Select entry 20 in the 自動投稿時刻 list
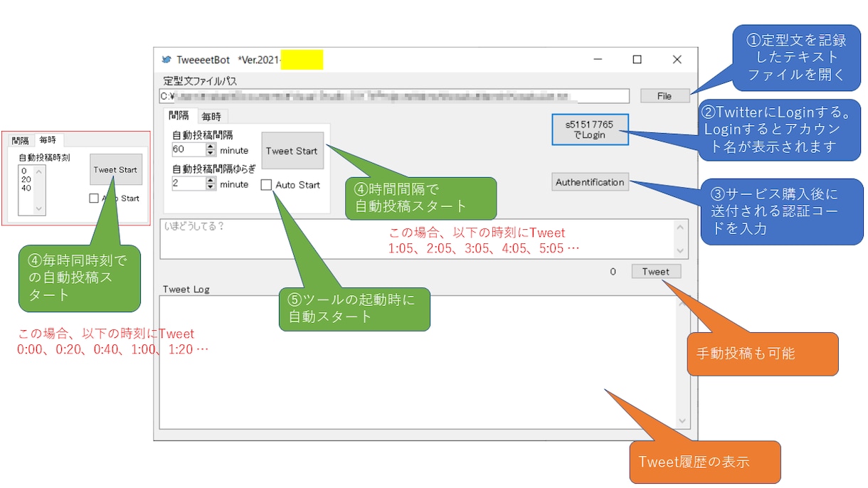 click(x=26, y=179)
